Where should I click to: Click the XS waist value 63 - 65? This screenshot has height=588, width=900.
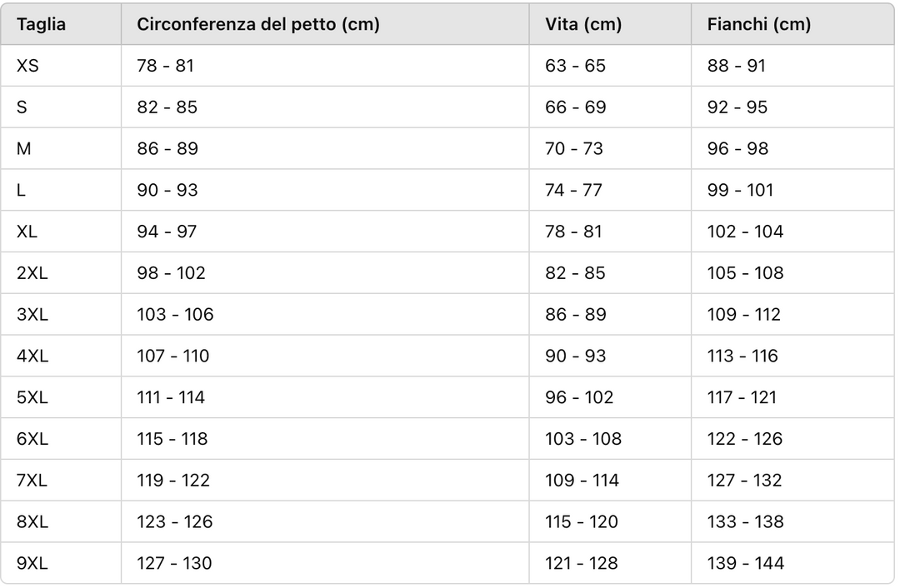pos(575,66)
